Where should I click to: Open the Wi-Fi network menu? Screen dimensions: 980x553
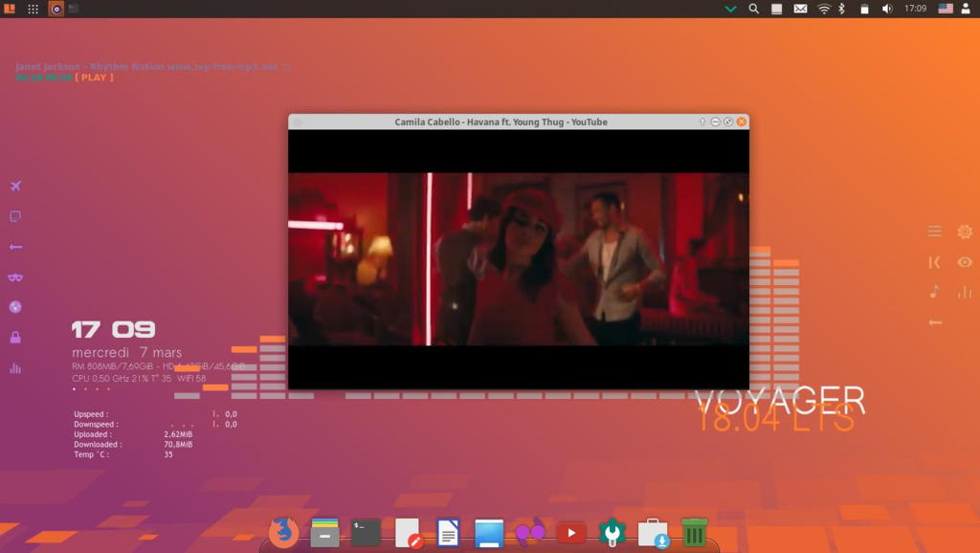(x=824, y=9)
